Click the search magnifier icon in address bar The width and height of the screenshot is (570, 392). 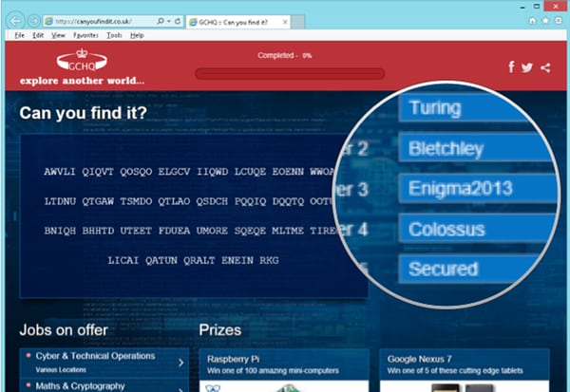157,20
